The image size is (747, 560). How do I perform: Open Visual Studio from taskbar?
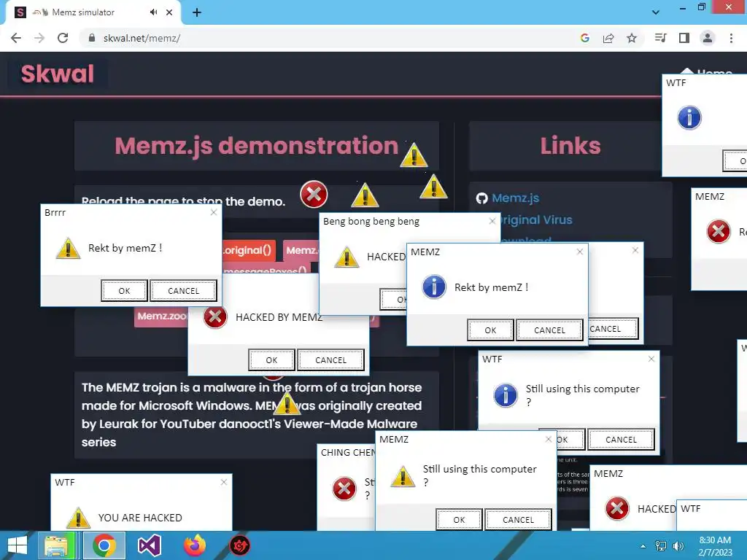click(149, 545)
